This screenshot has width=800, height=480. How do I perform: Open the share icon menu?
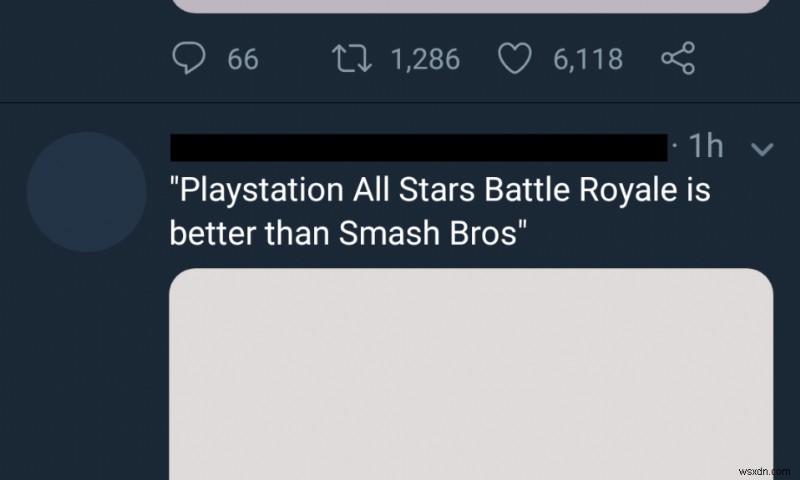tap(678, 59)
